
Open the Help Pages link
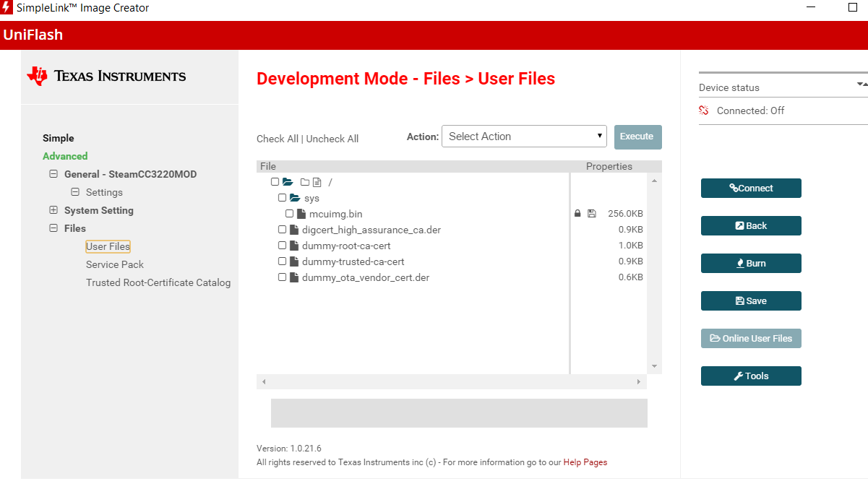(585, 462)
